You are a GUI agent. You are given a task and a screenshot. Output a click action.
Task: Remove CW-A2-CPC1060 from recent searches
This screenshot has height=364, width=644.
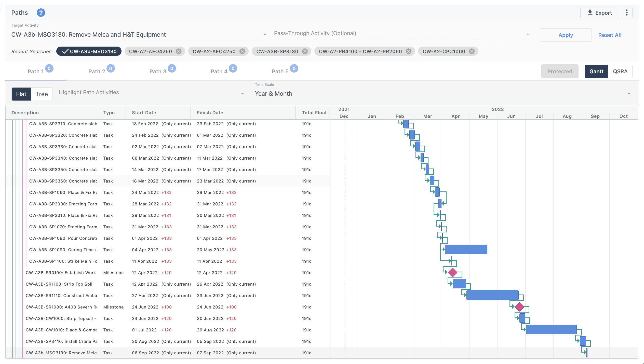(472, 51)
